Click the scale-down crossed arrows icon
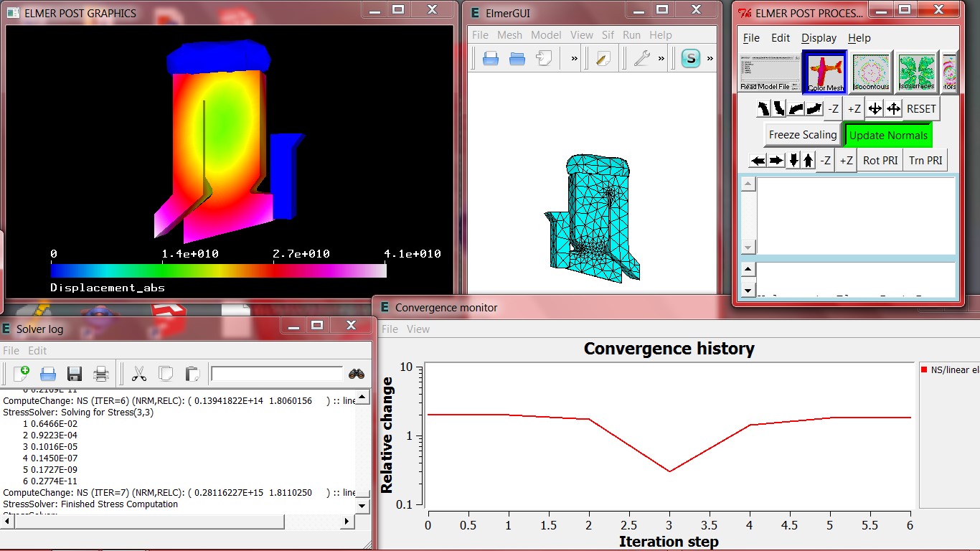Image resolution: width=980 pixels, height=551 pixels. 875,109
